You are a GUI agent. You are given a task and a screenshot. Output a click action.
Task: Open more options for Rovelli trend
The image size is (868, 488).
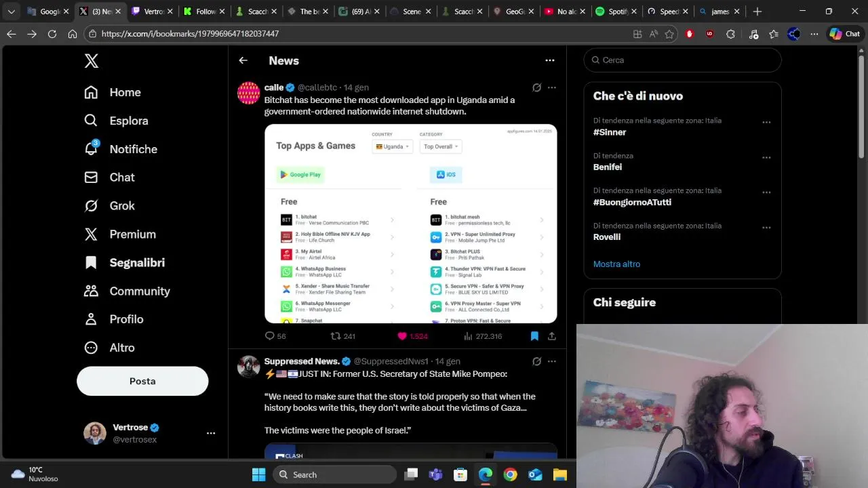766,228
